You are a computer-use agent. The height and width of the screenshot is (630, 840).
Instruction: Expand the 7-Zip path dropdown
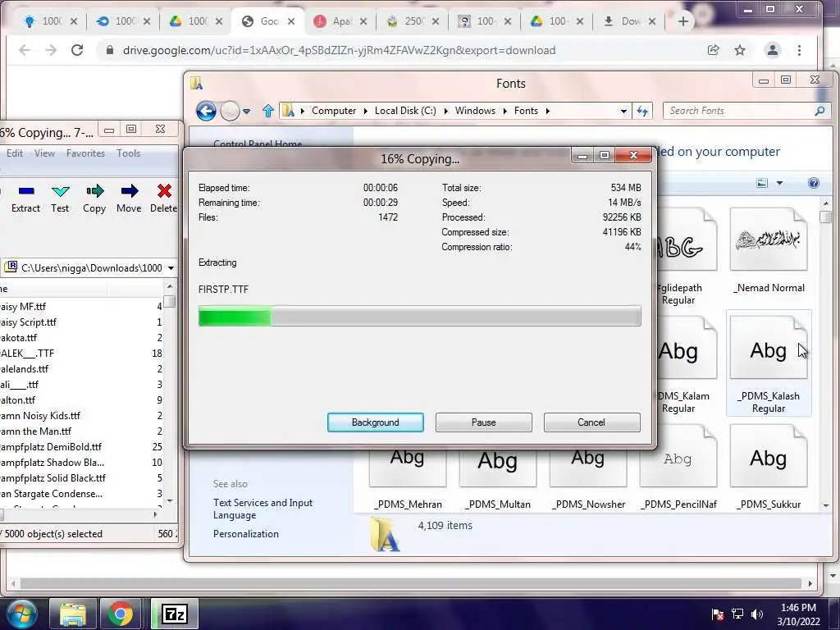[x=171, y=268]
